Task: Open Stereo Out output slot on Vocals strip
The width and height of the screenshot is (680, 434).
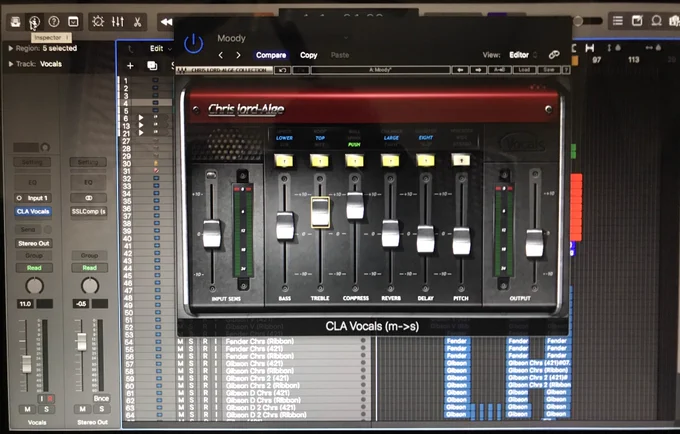Action: [33, 243]
